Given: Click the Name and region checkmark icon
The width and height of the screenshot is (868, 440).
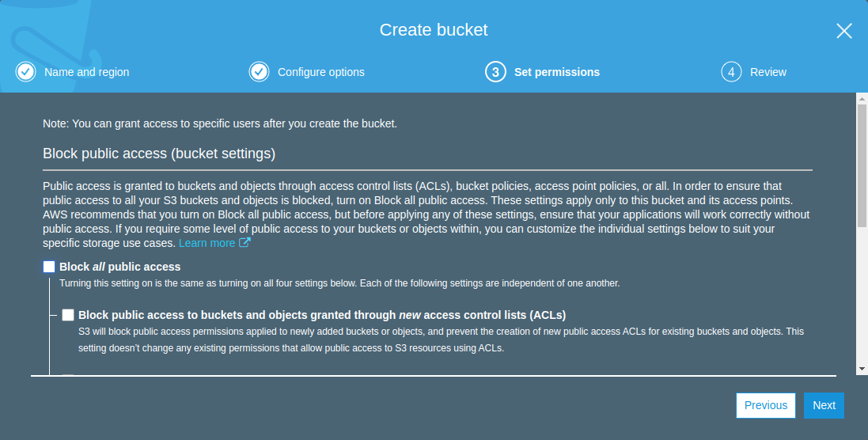Looking at the screenshot, I should [x=25, y=72].
